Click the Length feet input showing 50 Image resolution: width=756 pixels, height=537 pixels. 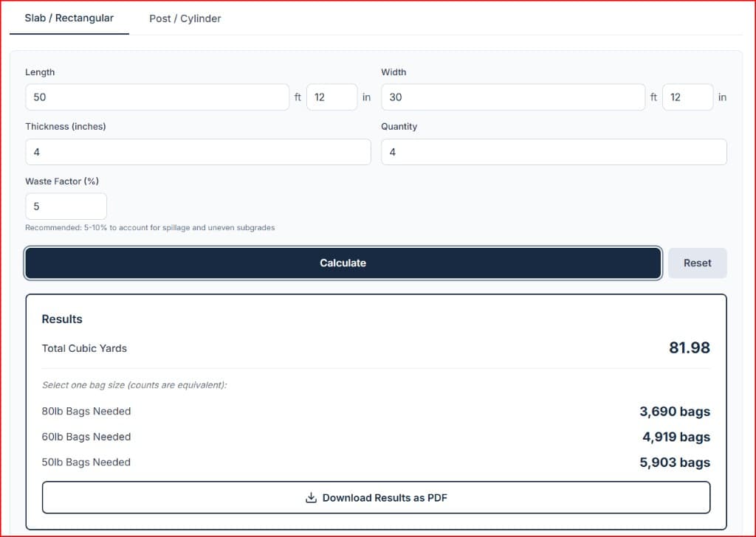[x=157, y=97]
